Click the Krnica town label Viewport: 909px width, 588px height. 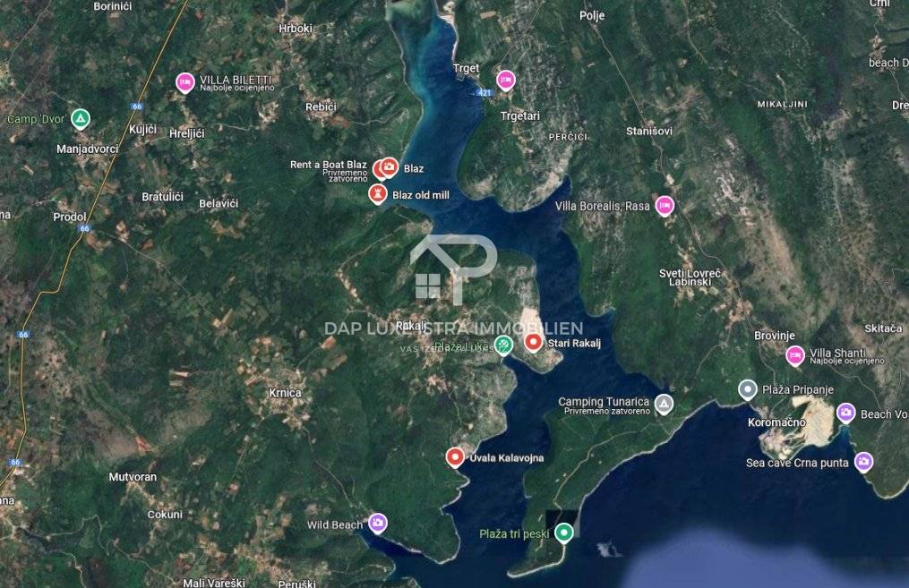click(x=285, y=393)
